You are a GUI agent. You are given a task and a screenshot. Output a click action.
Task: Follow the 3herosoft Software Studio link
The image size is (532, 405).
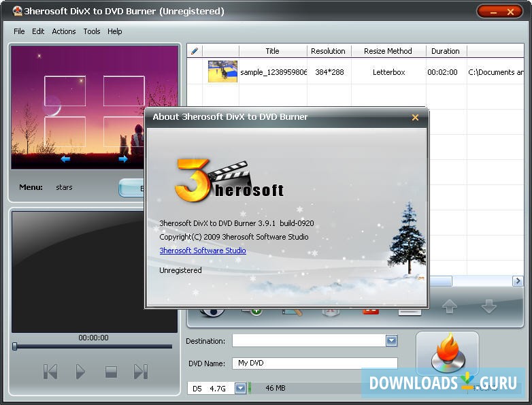pos(203,250)
